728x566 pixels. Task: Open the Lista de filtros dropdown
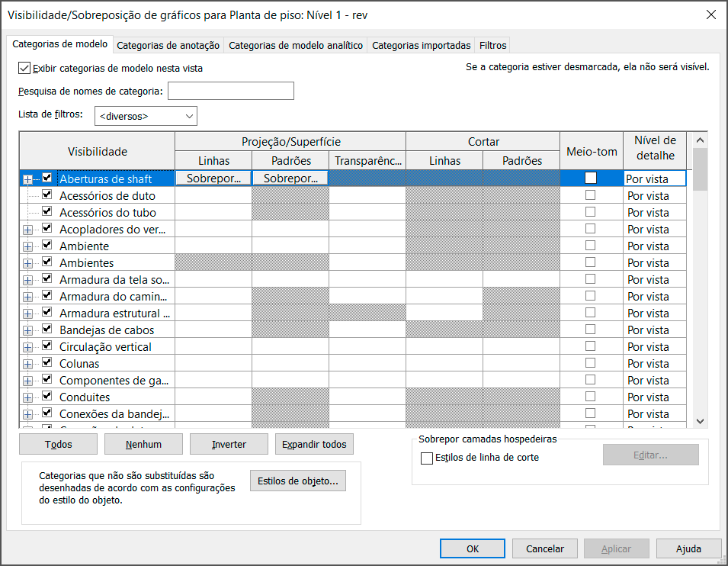click(146, 116)
